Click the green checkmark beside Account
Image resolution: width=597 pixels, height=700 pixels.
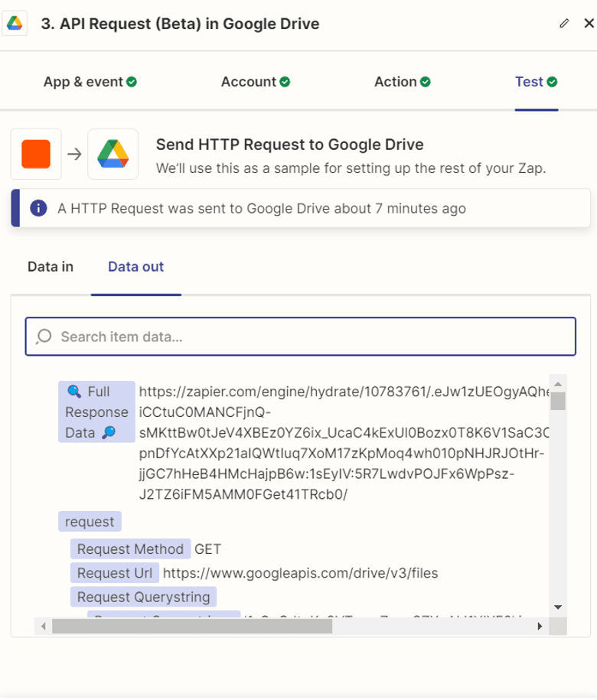(x=286, y=81)
